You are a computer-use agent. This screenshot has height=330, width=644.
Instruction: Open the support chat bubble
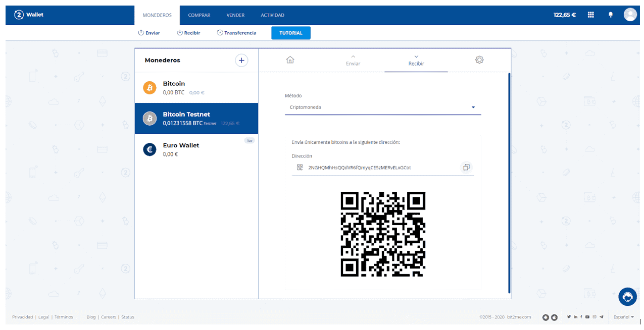point(627,297)
